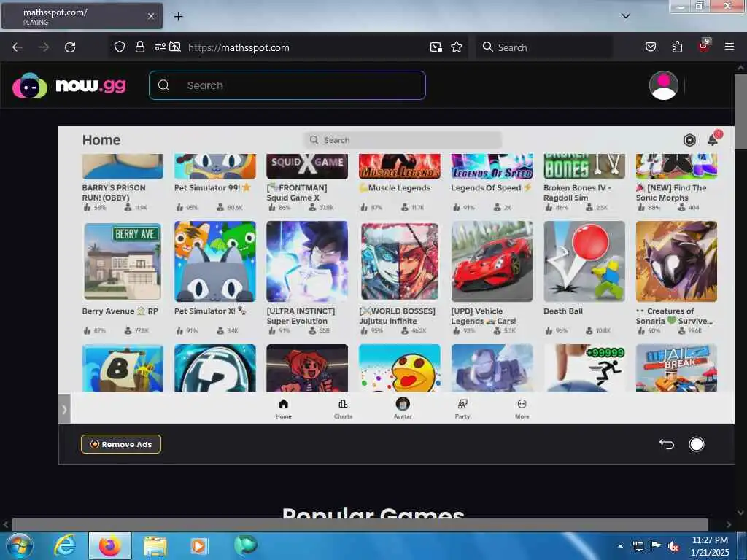Click the Roblox Home search box
This screenshot has height=560, width=747.
coord(403,140)
